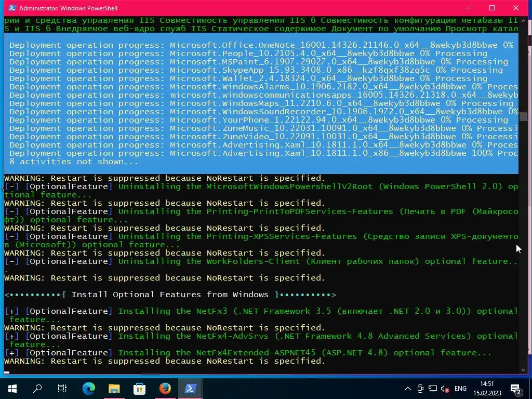This screenshot has width=532, height=399.
Task: Maximize the PowerShell window
Action: 492,8
